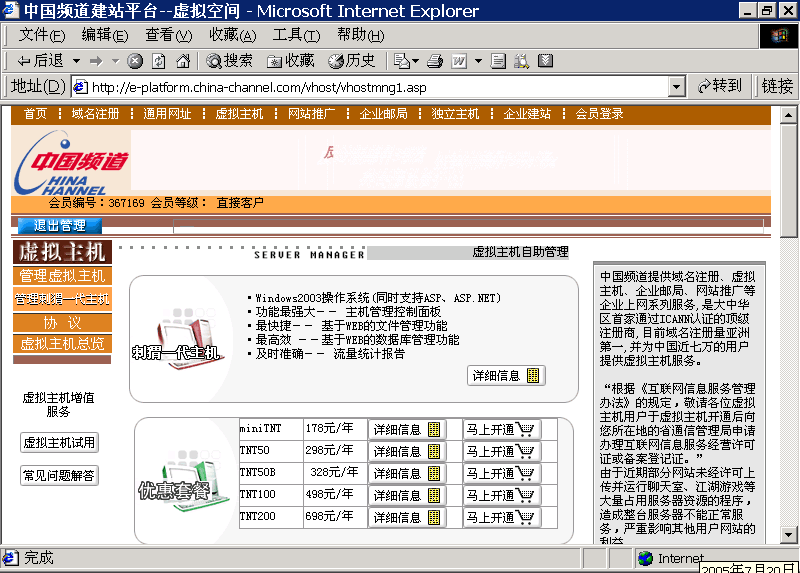800x573 pixels.
Task: Expand the address bar dropdown arrow
Action: (677, 87)
